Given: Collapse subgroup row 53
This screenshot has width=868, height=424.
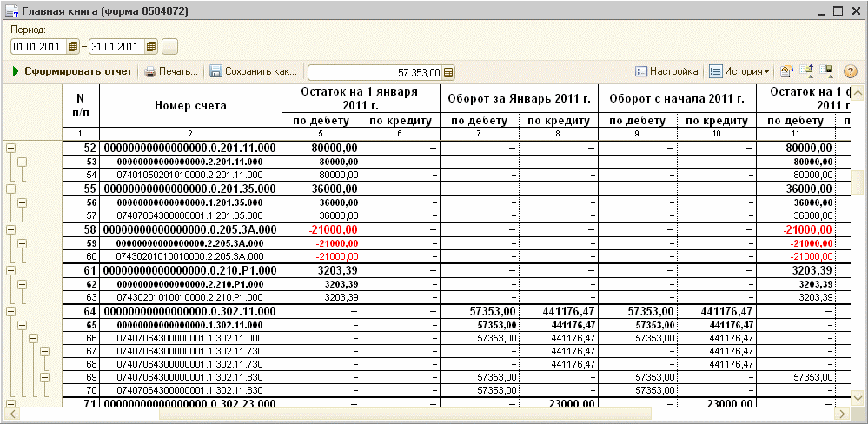Looking at the screenshot, I should pos(22,162).
